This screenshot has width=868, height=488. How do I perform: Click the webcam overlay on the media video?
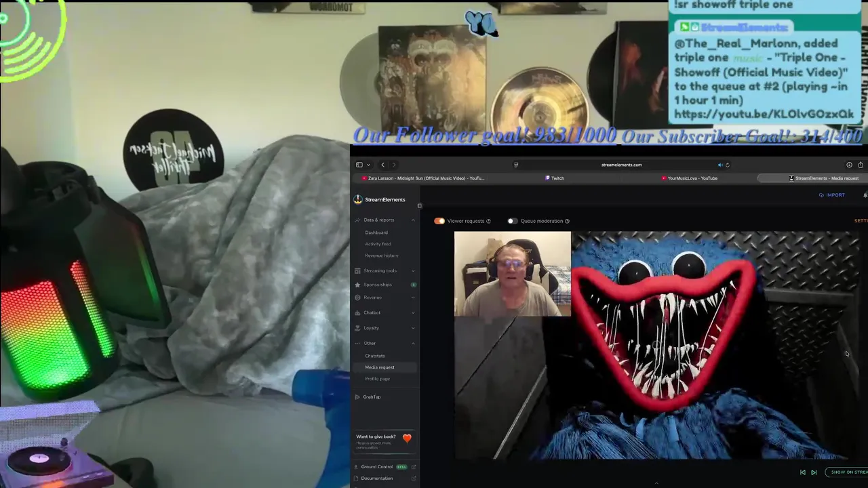[x=513, y=274]
